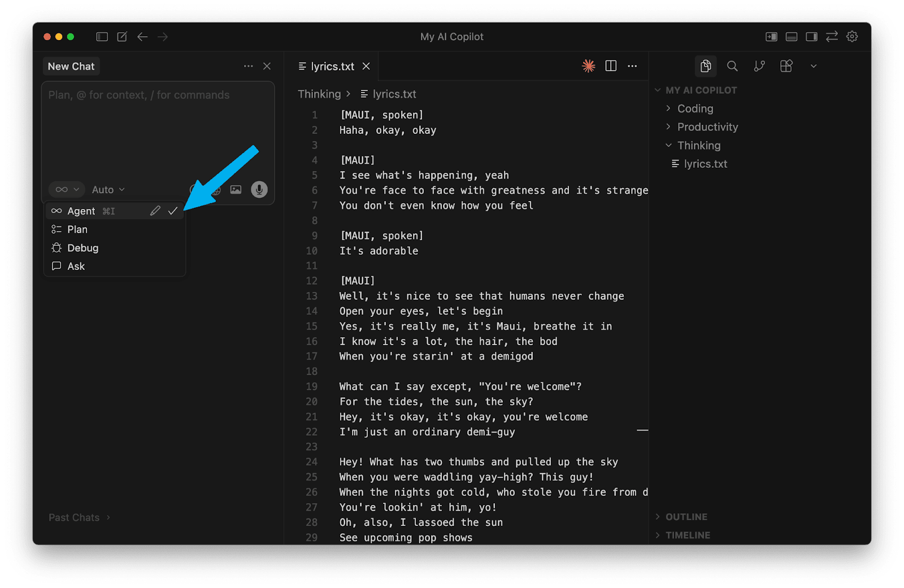Select the New Chat tab
The image size is (904, 588).
71,66
